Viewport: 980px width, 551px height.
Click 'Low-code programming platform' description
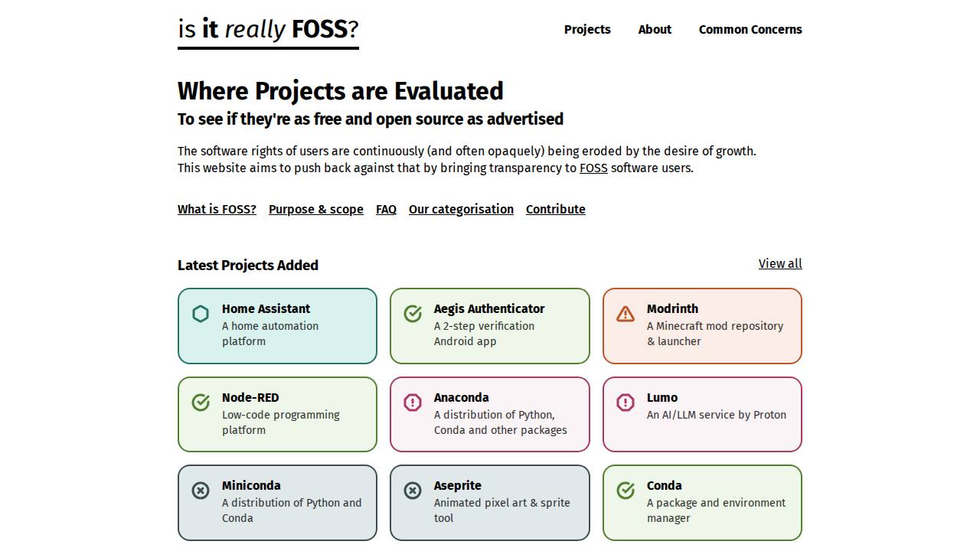[281, 422]
